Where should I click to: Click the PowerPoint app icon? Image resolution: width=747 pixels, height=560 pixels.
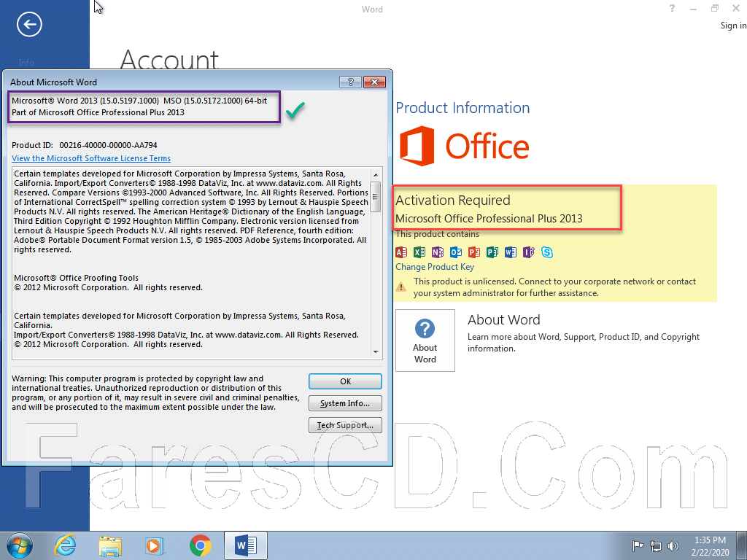pos(474,252)
